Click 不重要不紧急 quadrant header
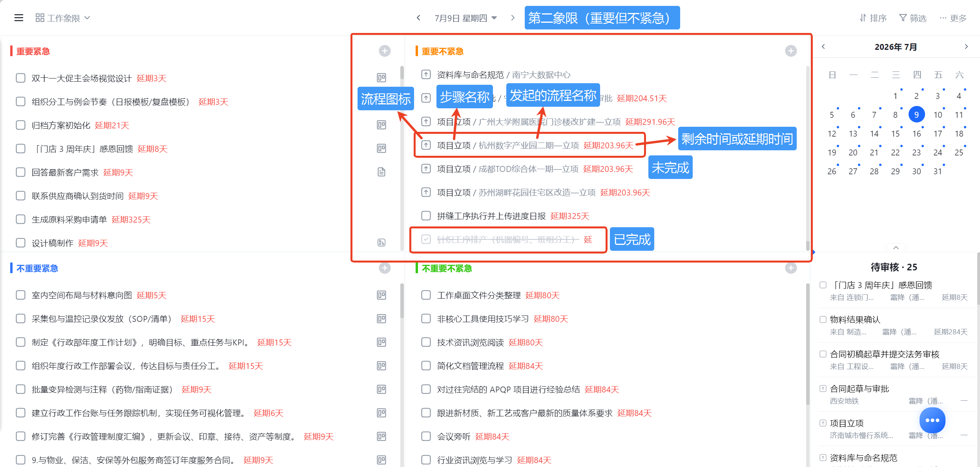The height and width of the screenshot is (467, 980). point(447,268)
